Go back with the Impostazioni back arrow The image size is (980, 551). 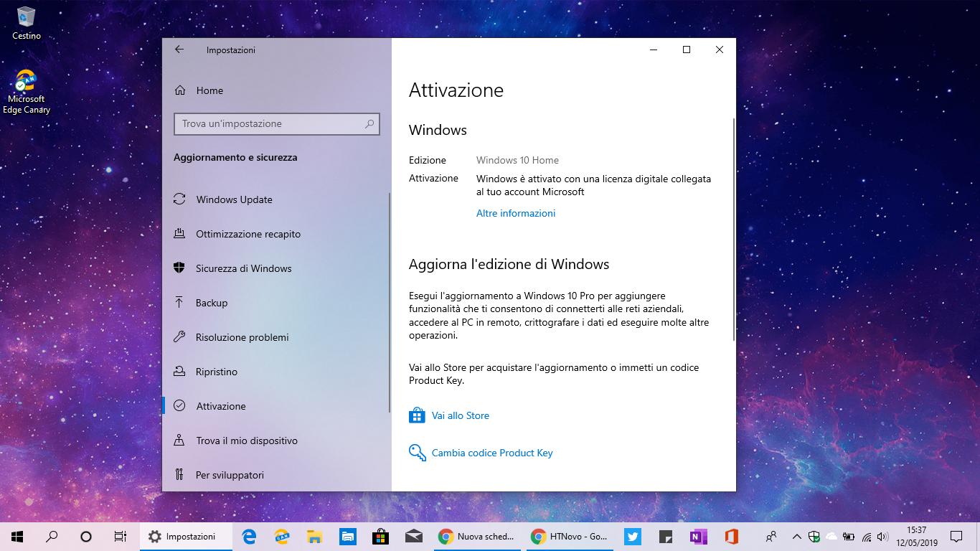point(179,50)
